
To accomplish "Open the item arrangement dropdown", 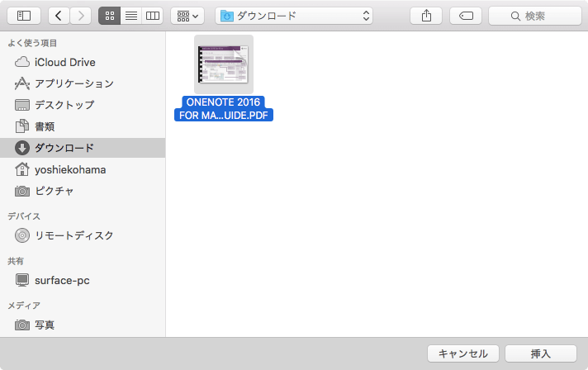I will click(187, 16).
